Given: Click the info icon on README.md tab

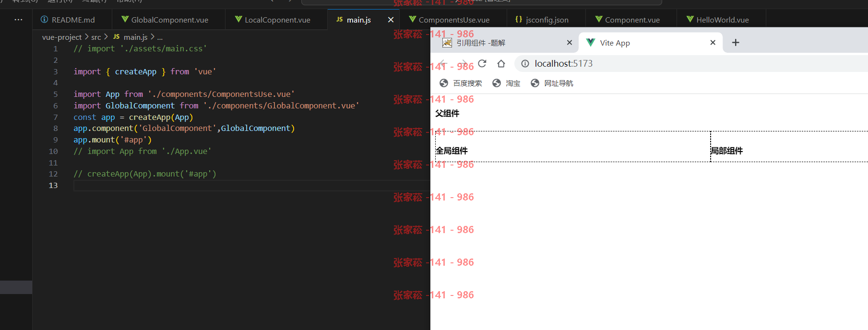Looking at the screenshot, I should [x=44, y=19].
